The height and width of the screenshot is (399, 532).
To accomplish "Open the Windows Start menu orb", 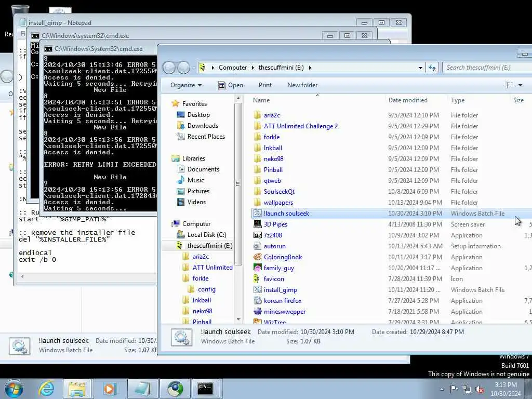I will 14,389.
